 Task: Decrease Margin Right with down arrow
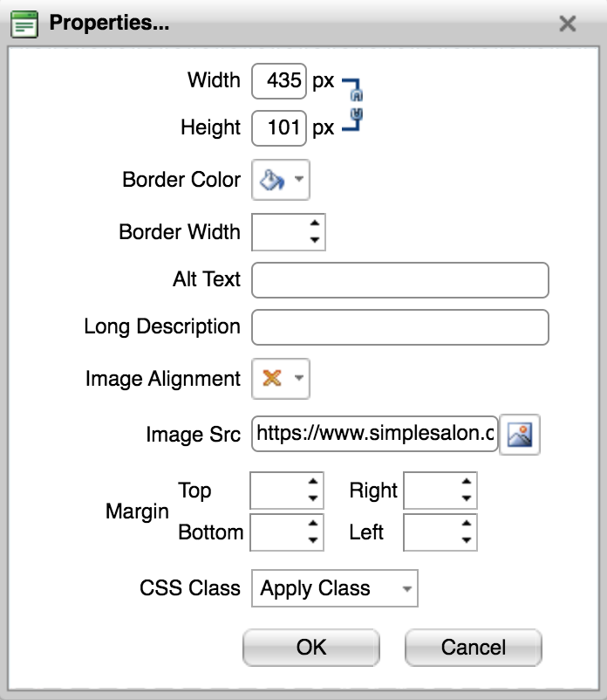467,498
